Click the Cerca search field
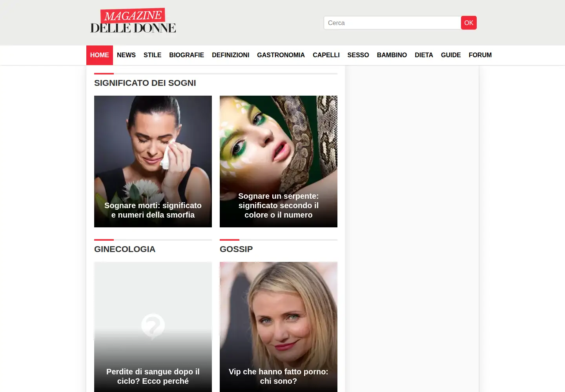This screenshot has width=565, height=392. pyautogui.click(x=392, y=23)
